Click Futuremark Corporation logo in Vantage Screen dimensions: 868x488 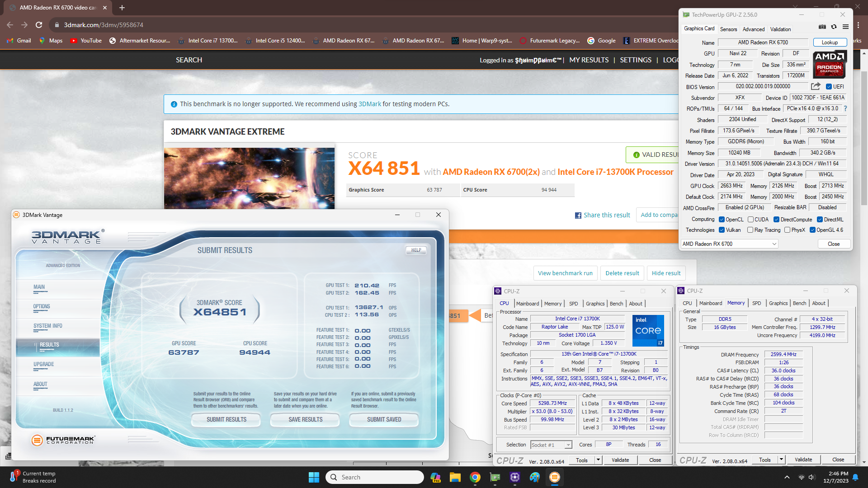(x=63, y=440)
